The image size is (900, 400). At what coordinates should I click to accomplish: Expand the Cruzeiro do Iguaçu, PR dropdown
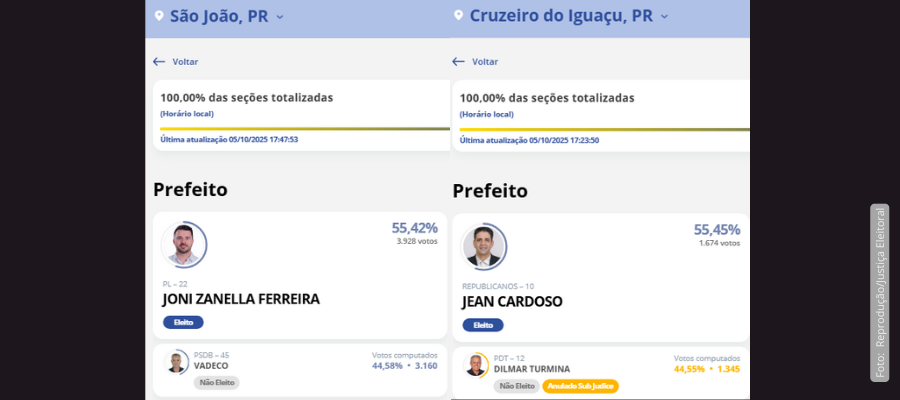pos(664,17)
